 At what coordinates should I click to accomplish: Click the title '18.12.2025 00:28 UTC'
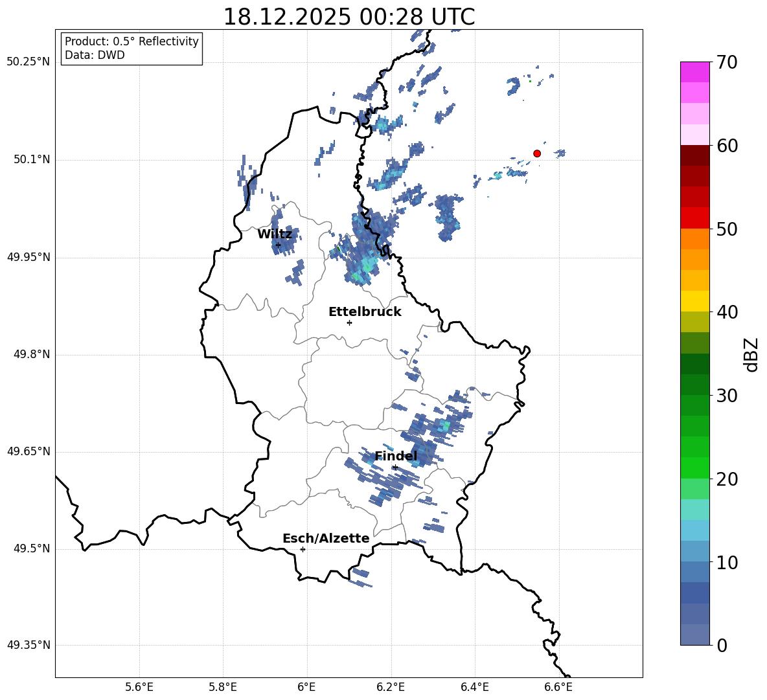point(349,17)
